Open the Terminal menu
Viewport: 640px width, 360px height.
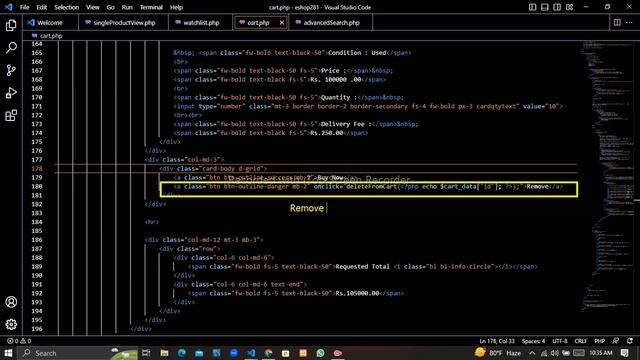(151, 7)
